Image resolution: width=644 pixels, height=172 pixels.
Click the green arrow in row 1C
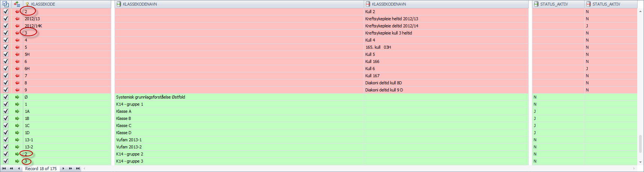click(17, 126)
